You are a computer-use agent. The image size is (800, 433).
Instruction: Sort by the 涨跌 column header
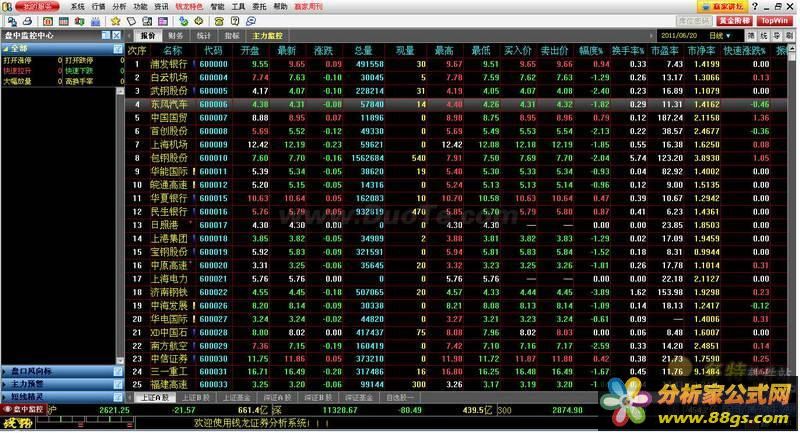point(323,50)
